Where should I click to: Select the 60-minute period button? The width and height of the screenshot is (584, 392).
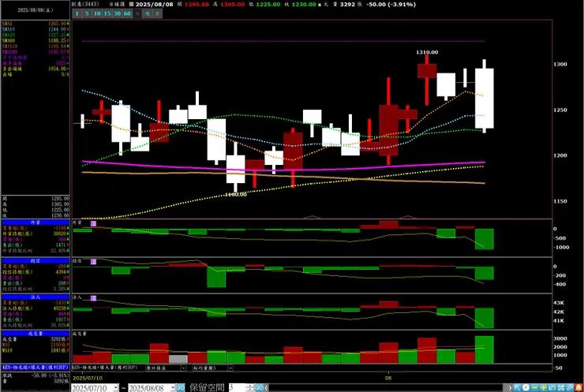coord(127,13)
